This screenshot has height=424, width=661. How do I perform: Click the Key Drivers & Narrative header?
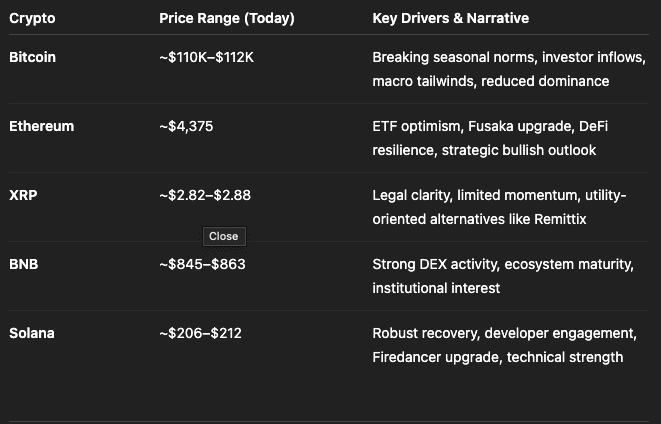(x=450, y=18)
